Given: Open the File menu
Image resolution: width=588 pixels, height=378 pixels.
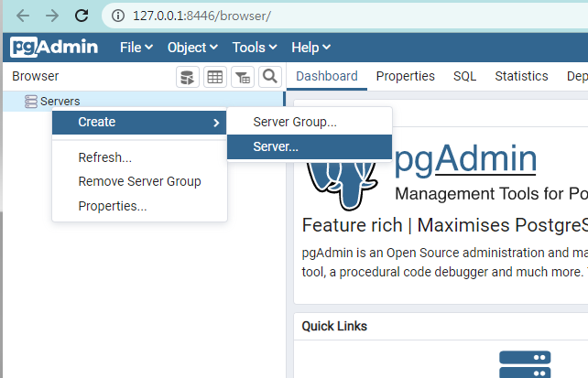Looking at the screenshot, I should [136, 48].
